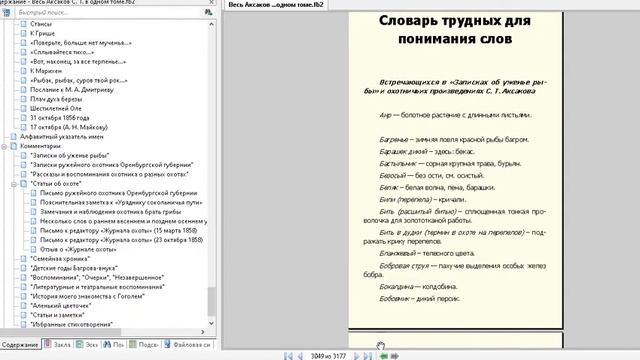Select "Литературные и театральные воспоминания" entry

98,287
